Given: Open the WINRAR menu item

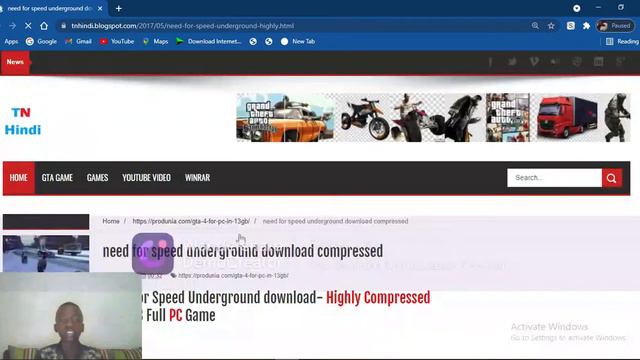Looking at the screenshot, I should (198, 178).
